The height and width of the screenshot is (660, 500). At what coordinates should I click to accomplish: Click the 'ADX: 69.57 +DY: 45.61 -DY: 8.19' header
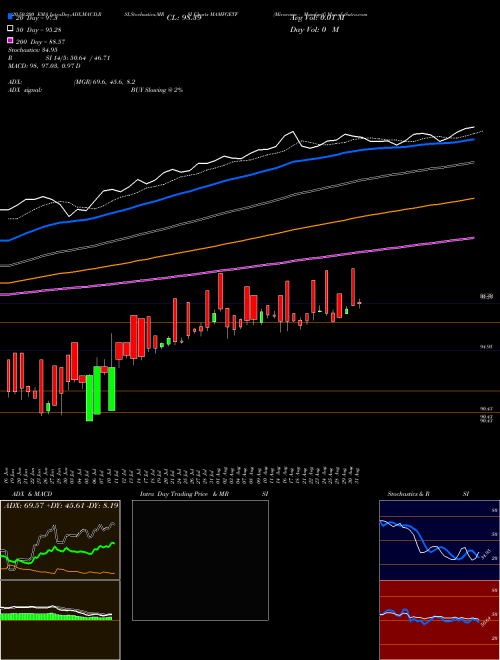pos(61,505)
